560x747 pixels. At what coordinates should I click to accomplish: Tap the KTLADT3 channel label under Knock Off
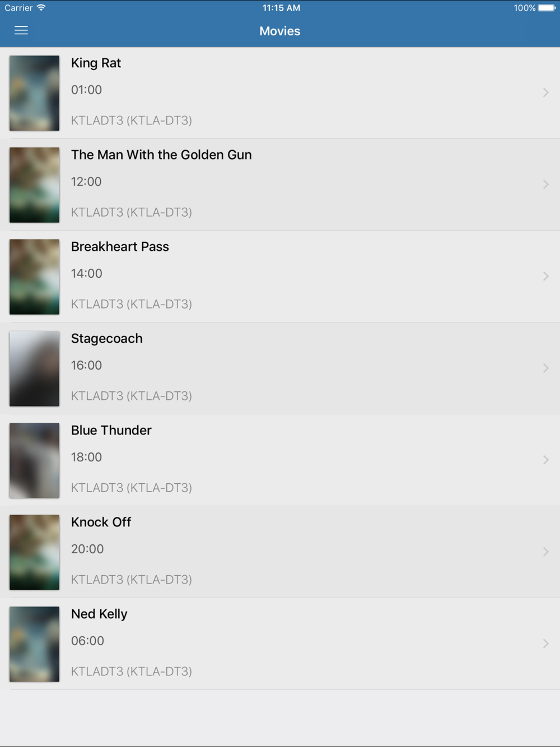(x=132, y=580)
